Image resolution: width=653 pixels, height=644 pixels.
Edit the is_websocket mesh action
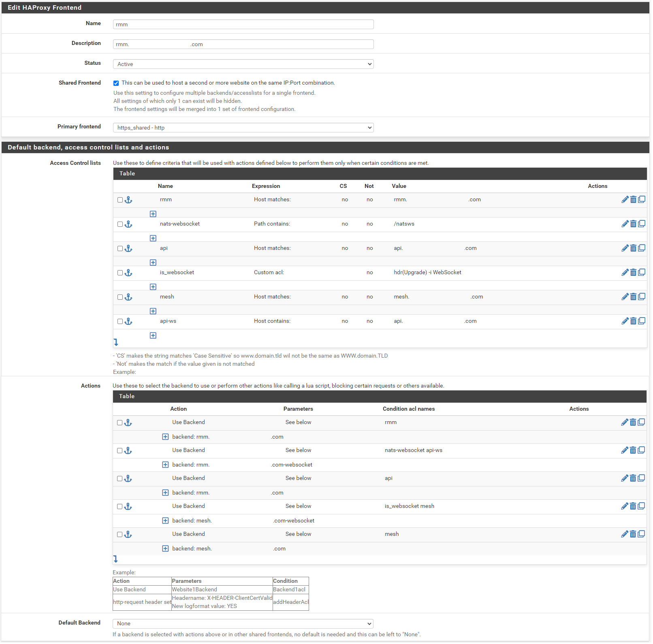(x=625, y=506)
